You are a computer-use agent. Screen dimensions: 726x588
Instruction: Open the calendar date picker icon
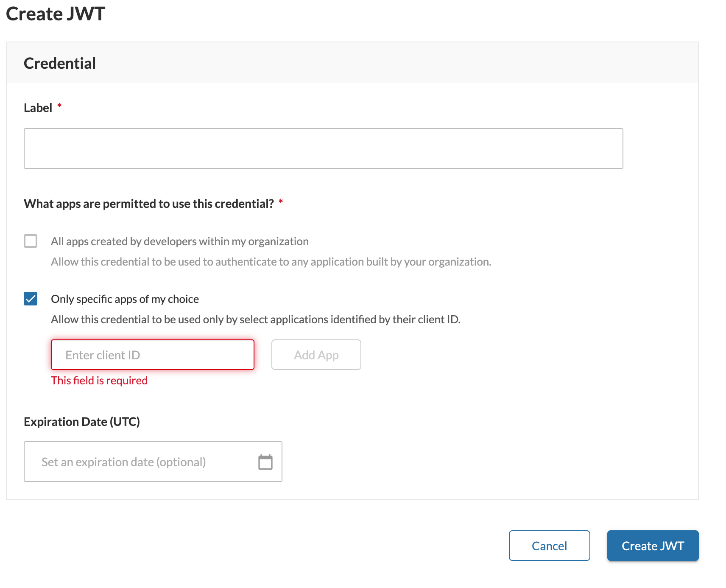pos(265,462)
